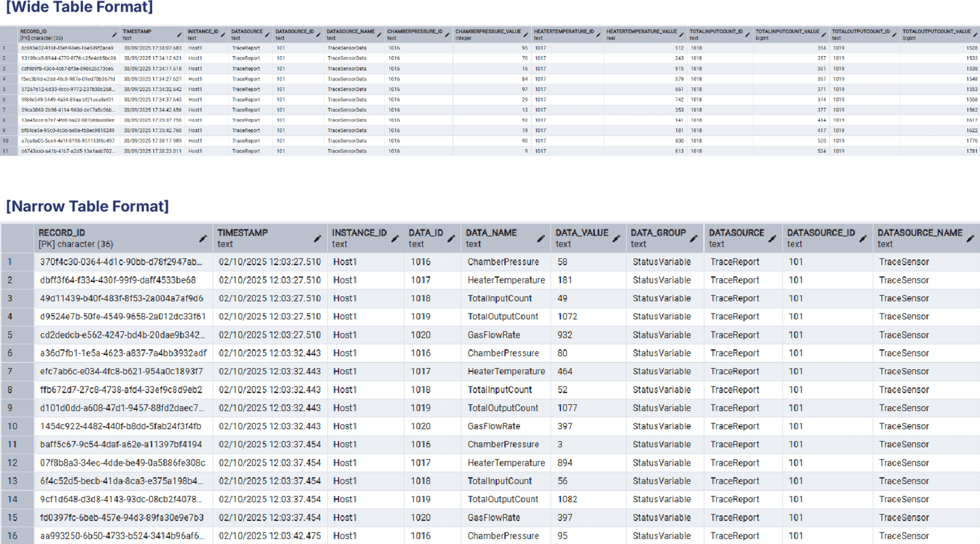980x544 pixels.
Task: Click the pencil icon beside DATA_VALUE column
Action: 616,239
